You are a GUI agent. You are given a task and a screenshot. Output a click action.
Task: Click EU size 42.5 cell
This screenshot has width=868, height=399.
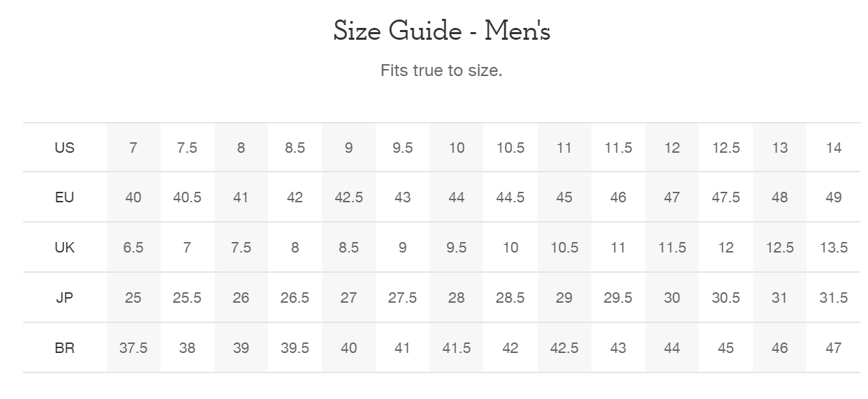[348, 197]
